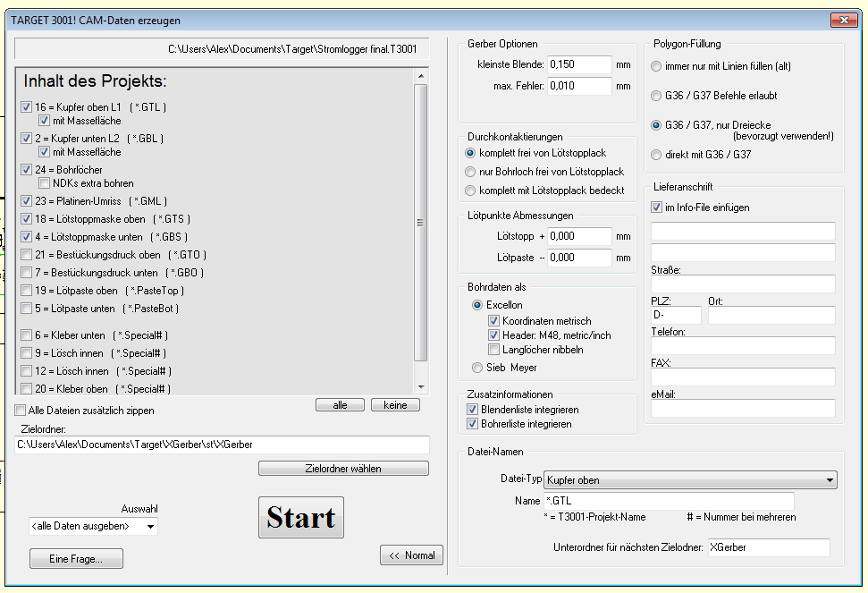Select 'nur Bohrloch frei von Lötstopplack'
868x593 pixels.
click(470, 172)
